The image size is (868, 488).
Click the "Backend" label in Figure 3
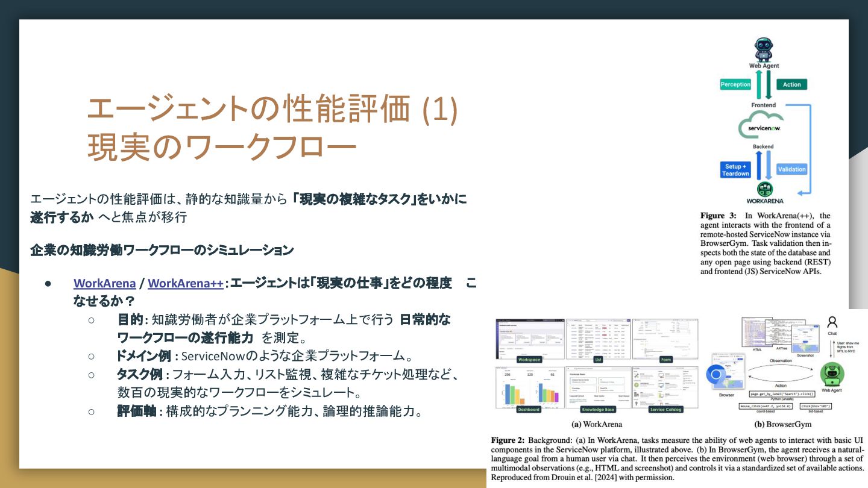(x=764, y=146)
